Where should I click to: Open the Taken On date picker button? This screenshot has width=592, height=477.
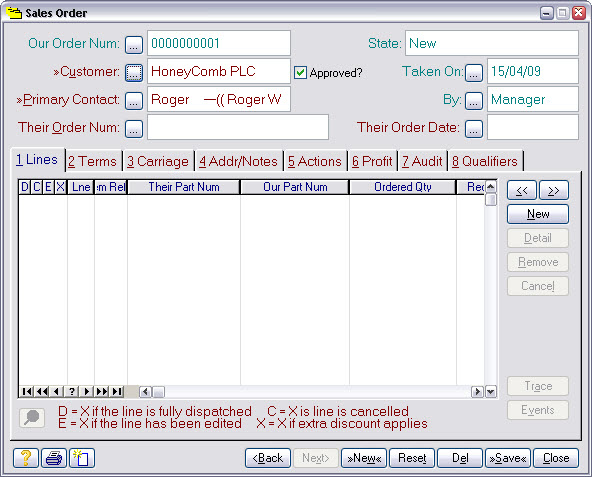point(474,73)
